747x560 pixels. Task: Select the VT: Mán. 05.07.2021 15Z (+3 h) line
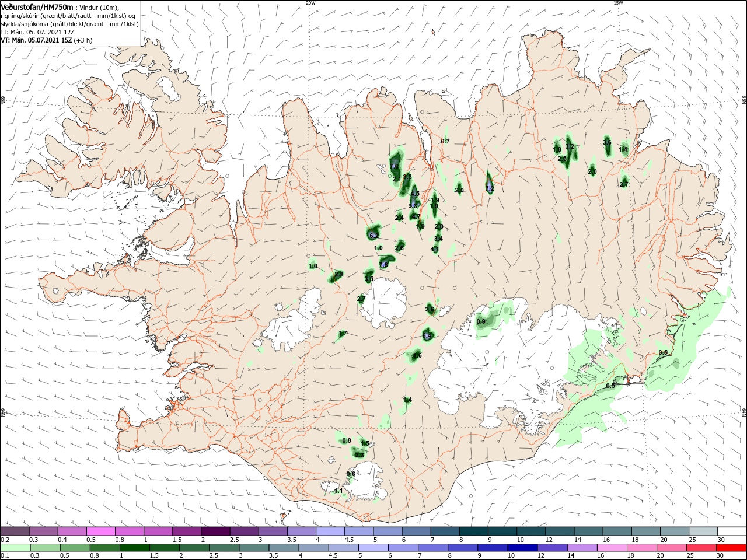coord(46,40)
